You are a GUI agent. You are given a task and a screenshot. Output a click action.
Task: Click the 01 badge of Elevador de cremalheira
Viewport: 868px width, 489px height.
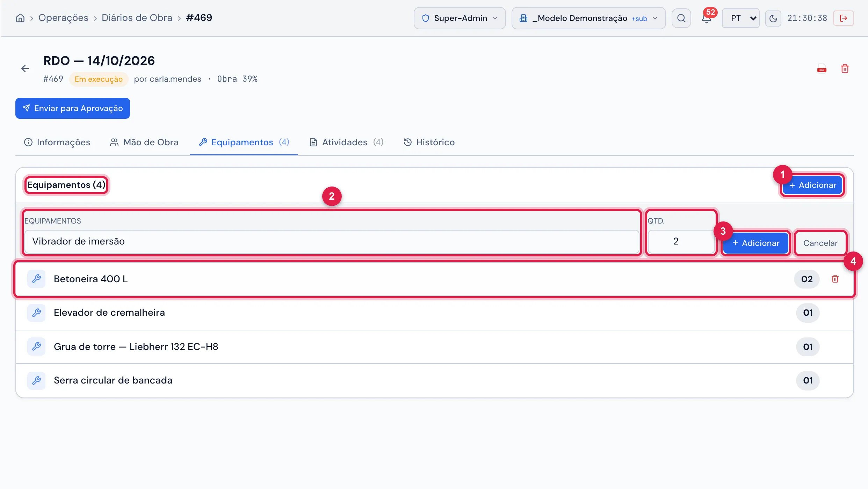pos(808,313)
